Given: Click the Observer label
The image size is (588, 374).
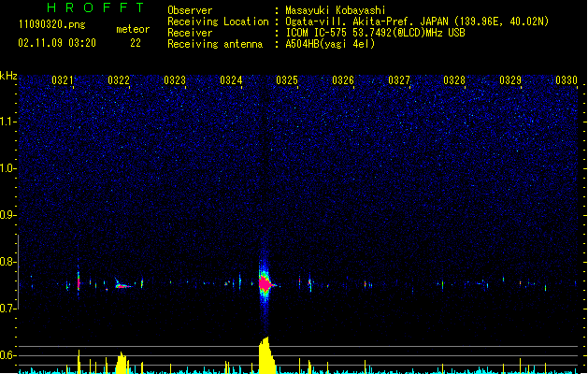Looking at the screenshot, I should [x=190, y=10].
